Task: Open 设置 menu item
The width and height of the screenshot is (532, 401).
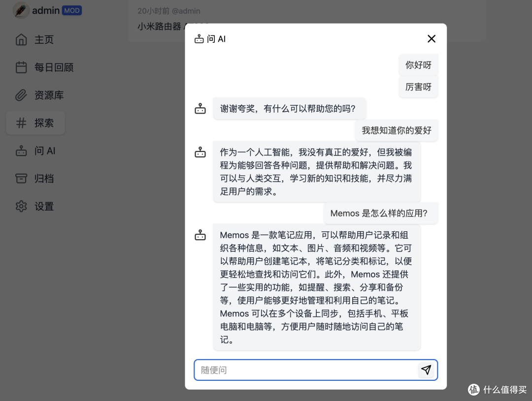Action: point(44,207)
